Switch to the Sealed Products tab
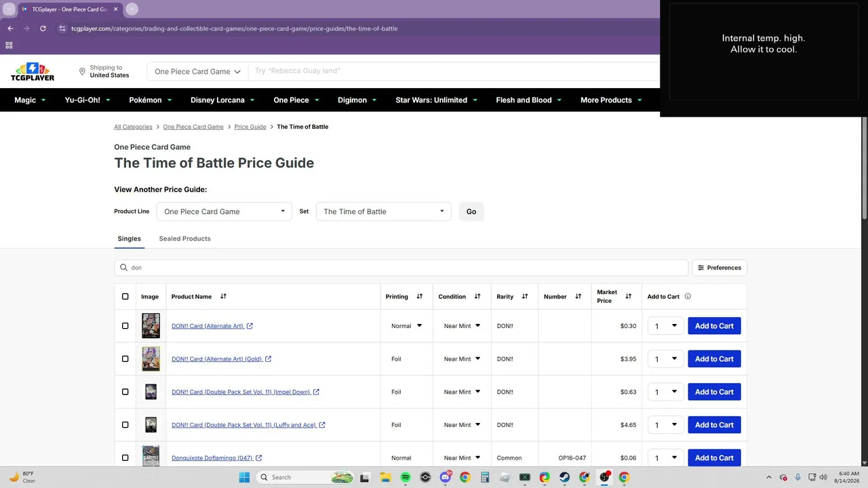The image size is (868, 488). point(184,239)
